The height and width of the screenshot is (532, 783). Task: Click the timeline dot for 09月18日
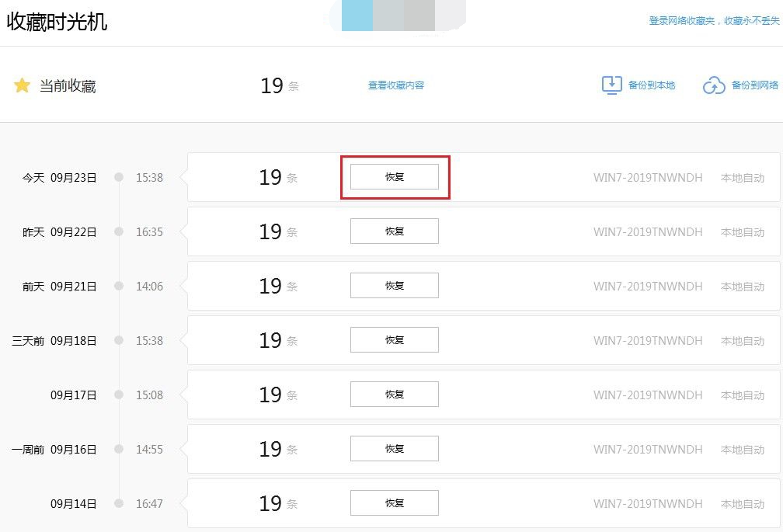[119, 340]
